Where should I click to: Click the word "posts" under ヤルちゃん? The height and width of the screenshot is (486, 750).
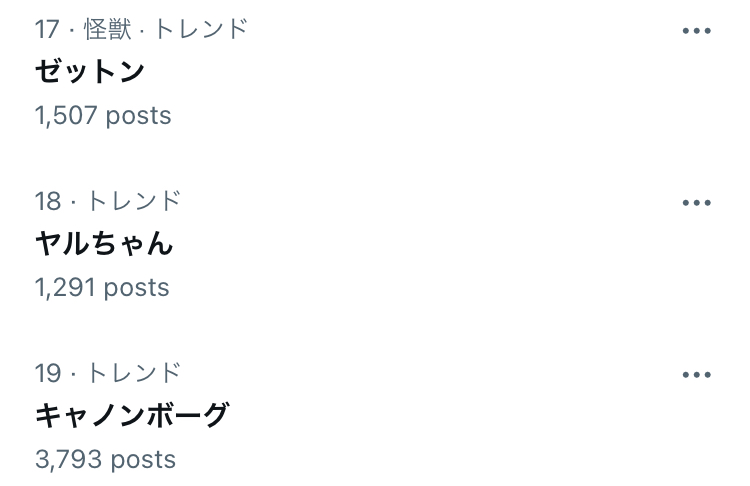[137, 288]
